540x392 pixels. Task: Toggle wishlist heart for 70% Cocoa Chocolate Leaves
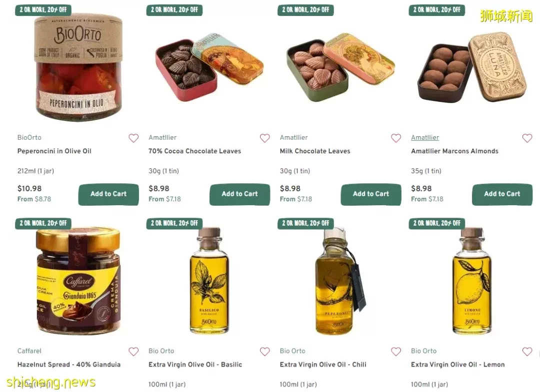coord(265,138)
